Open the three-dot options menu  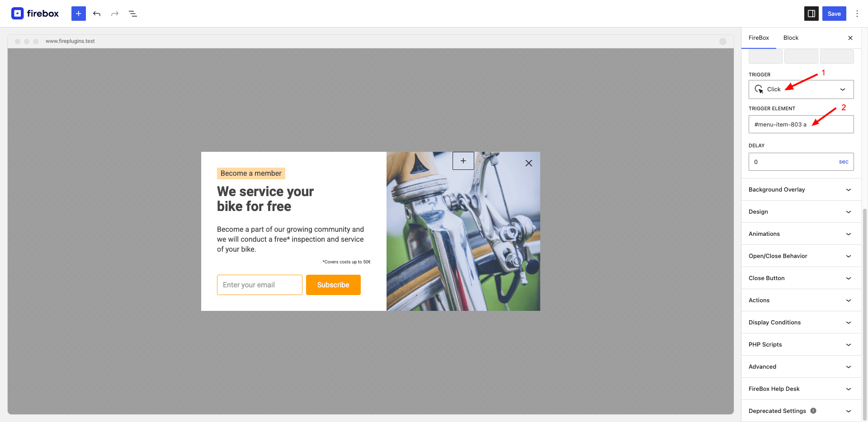point(857,14)
